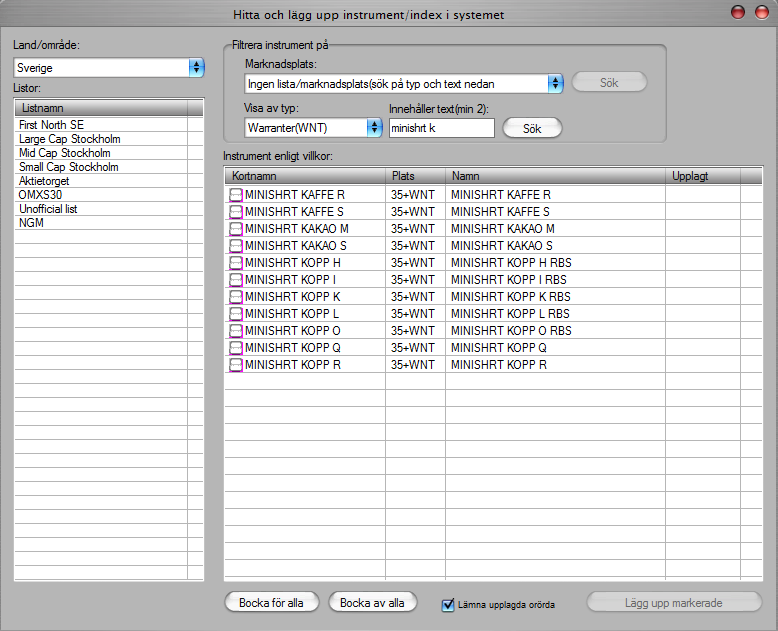Select 'Large Cap Stockholm' in the list
The image size is (778, 631).
70,139
